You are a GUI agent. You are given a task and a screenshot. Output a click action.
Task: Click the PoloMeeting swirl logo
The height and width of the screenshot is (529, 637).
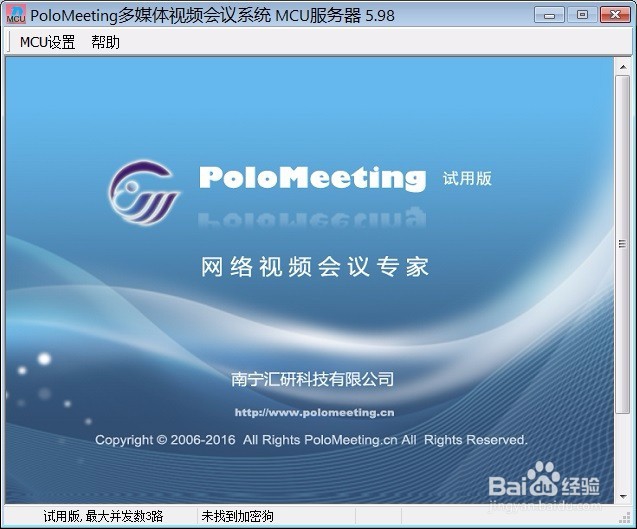[x=143, y=193]
